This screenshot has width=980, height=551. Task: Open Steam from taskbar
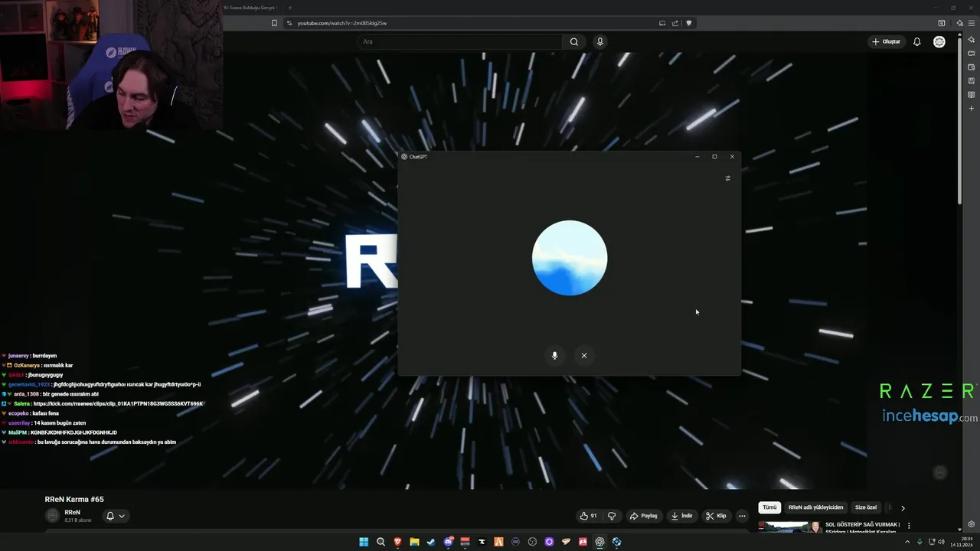[431, 542]
